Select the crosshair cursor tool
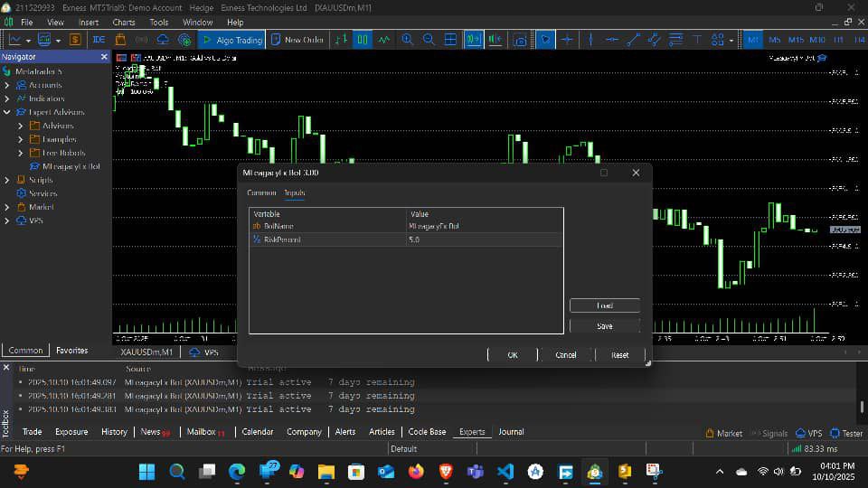The image size is (868, 488). click(x=568, y=40)
